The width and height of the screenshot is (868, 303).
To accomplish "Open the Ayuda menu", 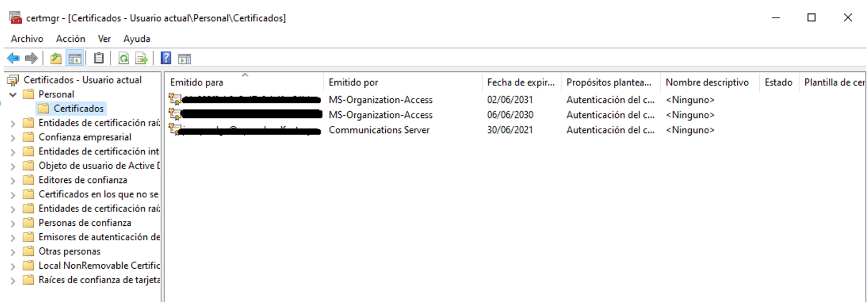I will (x=137, y=39).
